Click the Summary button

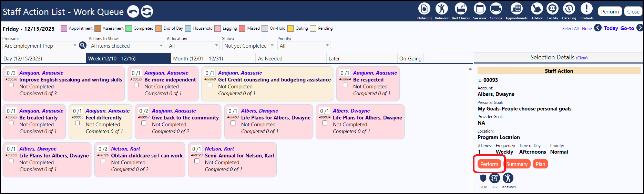(x=517, y=164)
